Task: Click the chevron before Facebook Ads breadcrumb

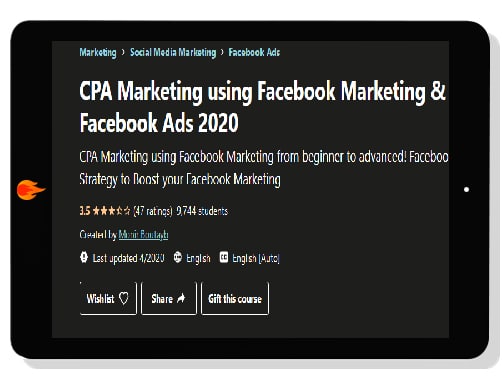Action: pyautogui.click(x=222, y=52)
